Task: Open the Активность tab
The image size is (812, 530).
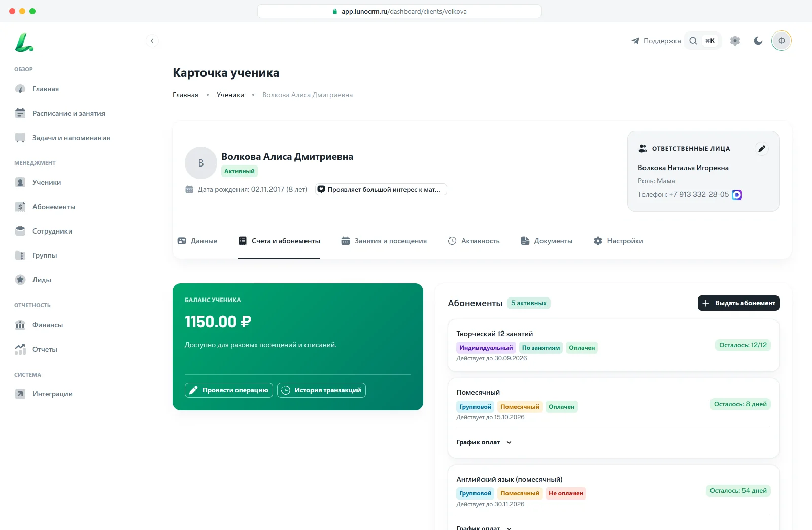Action: 474,241
